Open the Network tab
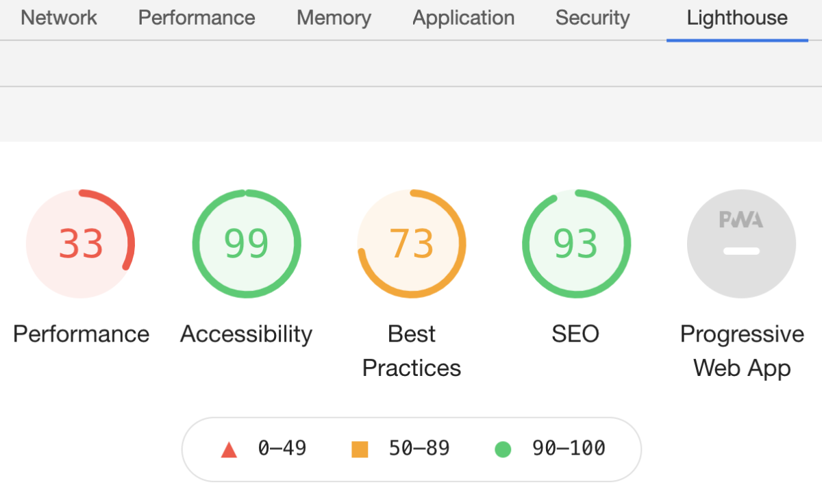This screenshot has height=504, width=822. (59, 18)
